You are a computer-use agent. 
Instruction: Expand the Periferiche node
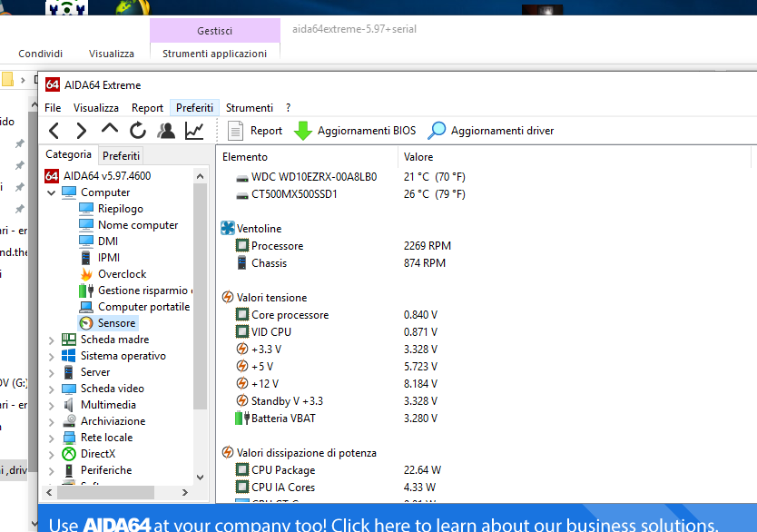click(x=51, y=470)
